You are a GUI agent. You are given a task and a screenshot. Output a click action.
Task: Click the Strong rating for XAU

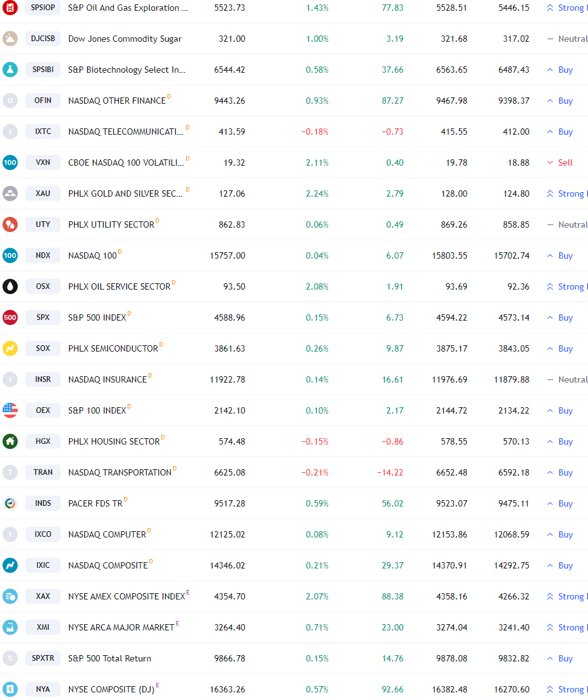click(x=567, y=193)
